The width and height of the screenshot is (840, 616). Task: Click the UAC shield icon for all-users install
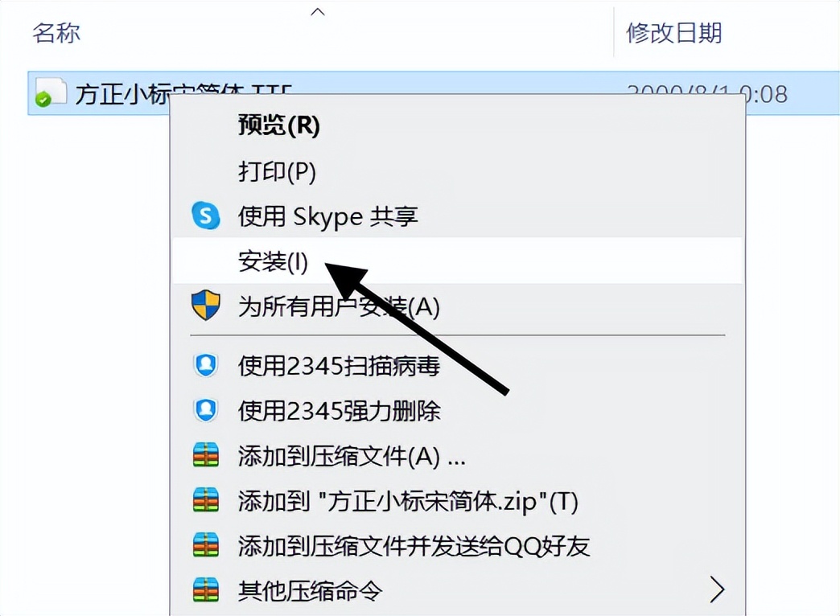[206, 306]
